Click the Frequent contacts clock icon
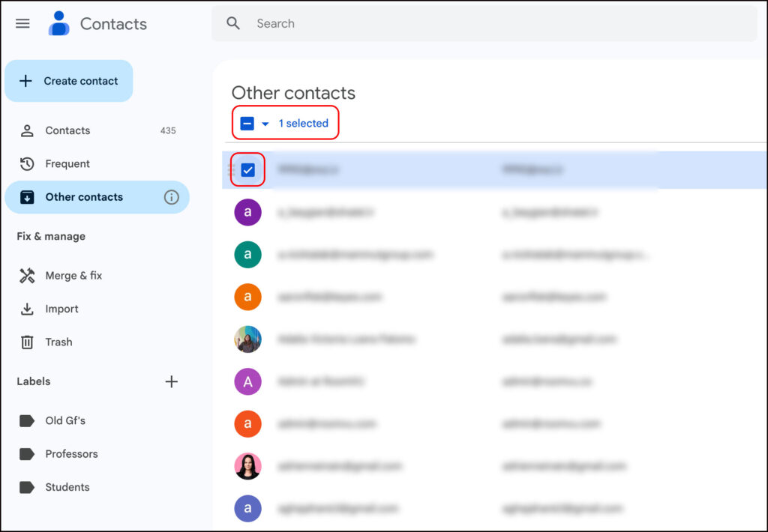768x532 pixels. coord(26,163)
